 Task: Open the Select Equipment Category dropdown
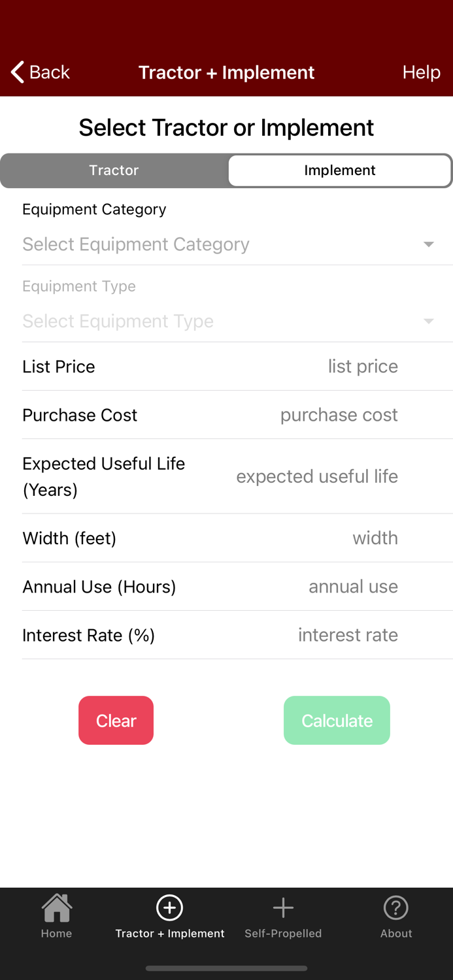point(227,244)
